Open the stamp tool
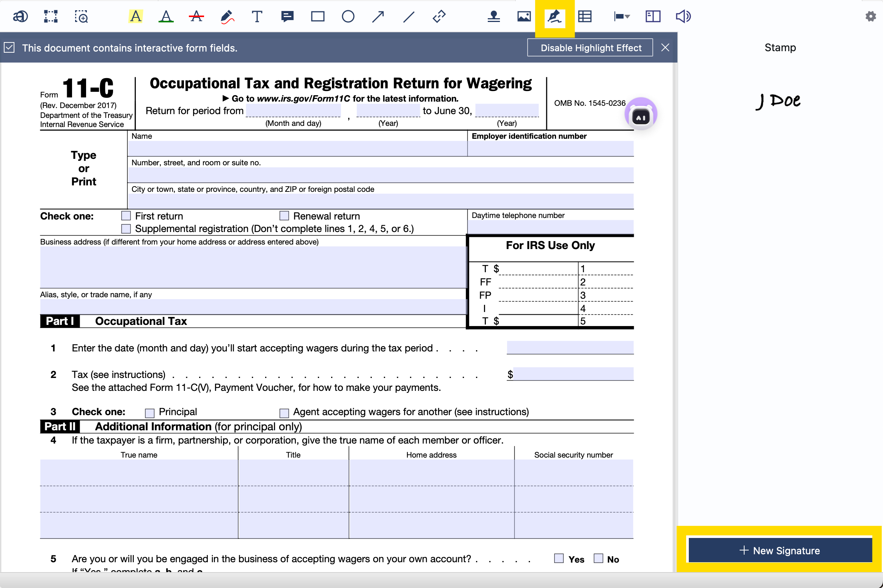 [493, 16]
